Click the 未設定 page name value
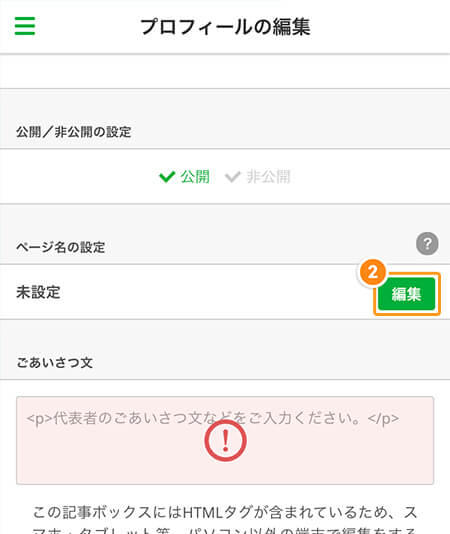The width and height of the screenshot is (450, 534). click(38, 292)
